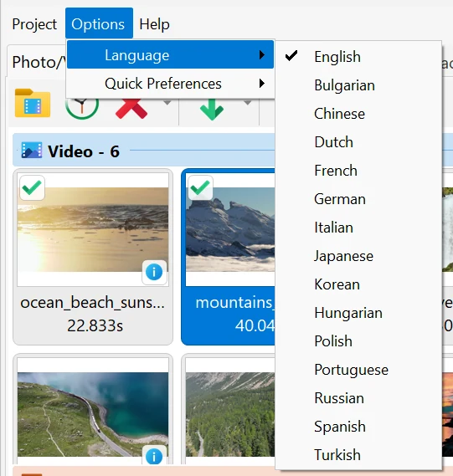Switch language to Turkish
This screenshot has height=476, width=453.
pos(358,455)
